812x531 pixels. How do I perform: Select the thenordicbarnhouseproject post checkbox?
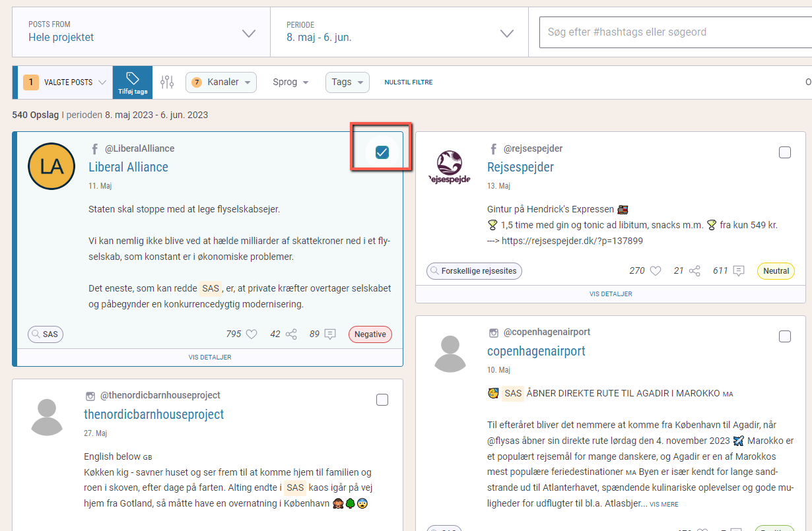point(382,400)
